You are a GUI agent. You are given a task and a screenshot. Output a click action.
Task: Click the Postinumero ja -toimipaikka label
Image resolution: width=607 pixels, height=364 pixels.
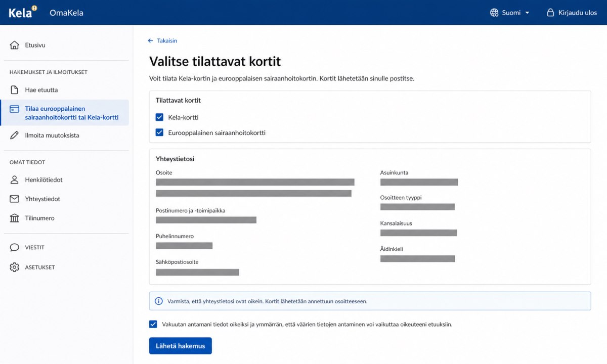click(190, 210)
